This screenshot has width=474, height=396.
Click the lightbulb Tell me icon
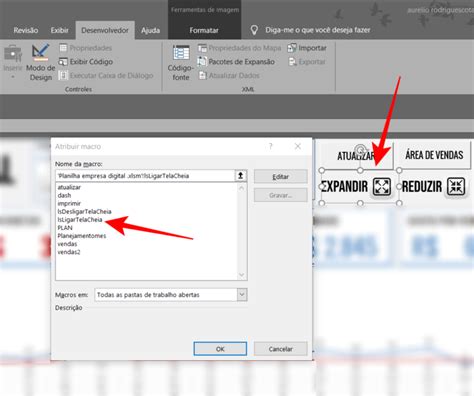254,30
